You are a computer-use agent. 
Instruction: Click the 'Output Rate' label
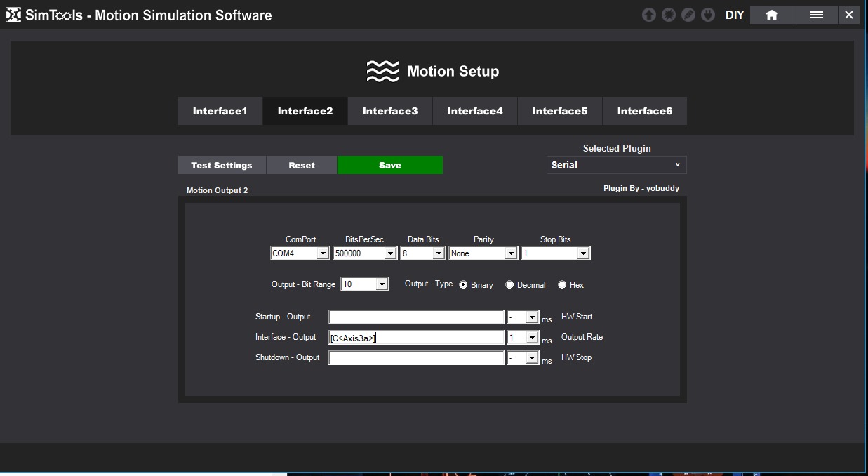tap(582, 337)
